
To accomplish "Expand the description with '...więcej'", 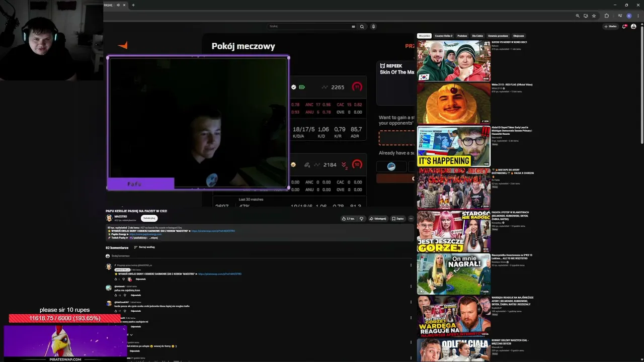I will tap(154, 238).
